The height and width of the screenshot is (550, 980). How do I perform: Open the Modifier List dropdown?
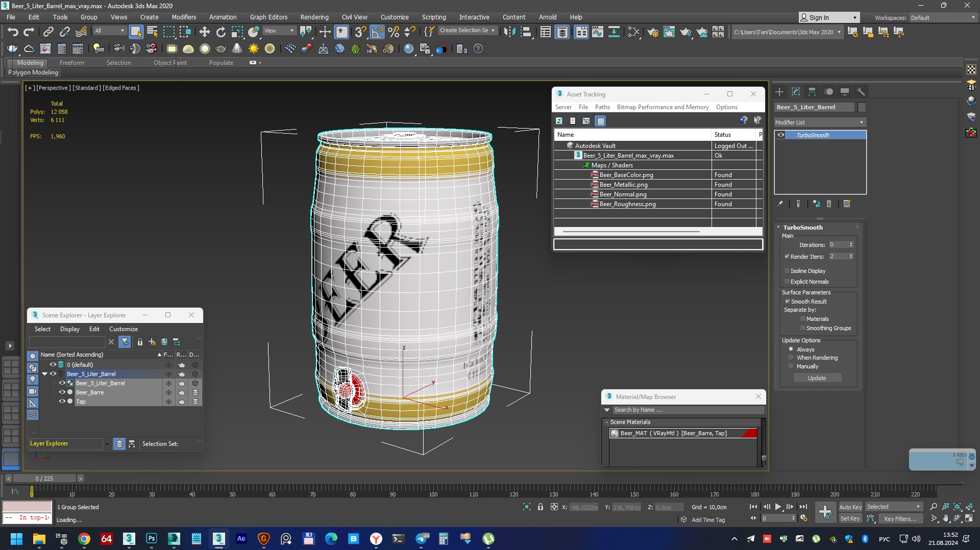[x=820, y=122]
